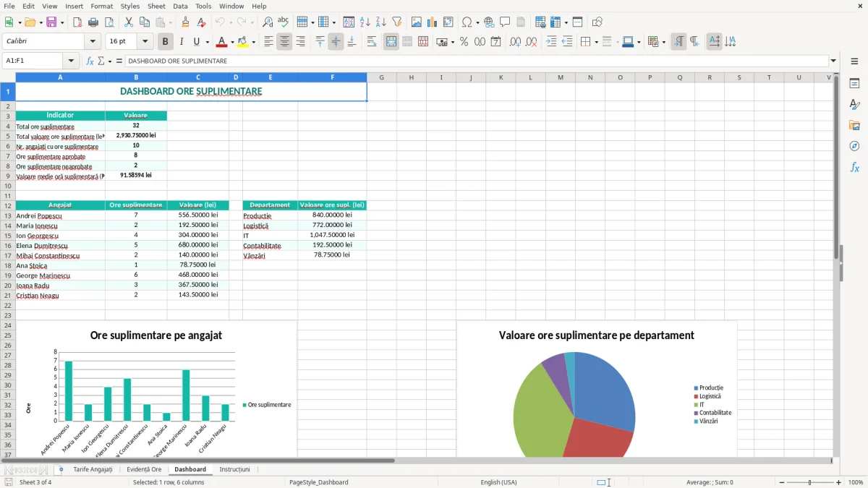Expand the formula bar arrow
Screen dimensions: 868x488
point(833,61)
